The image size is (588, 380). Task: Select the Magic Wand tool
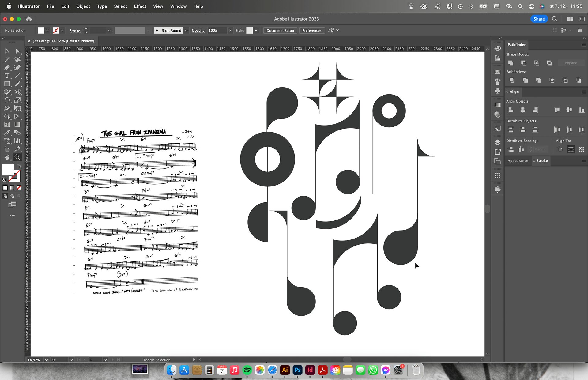[7, 59]
